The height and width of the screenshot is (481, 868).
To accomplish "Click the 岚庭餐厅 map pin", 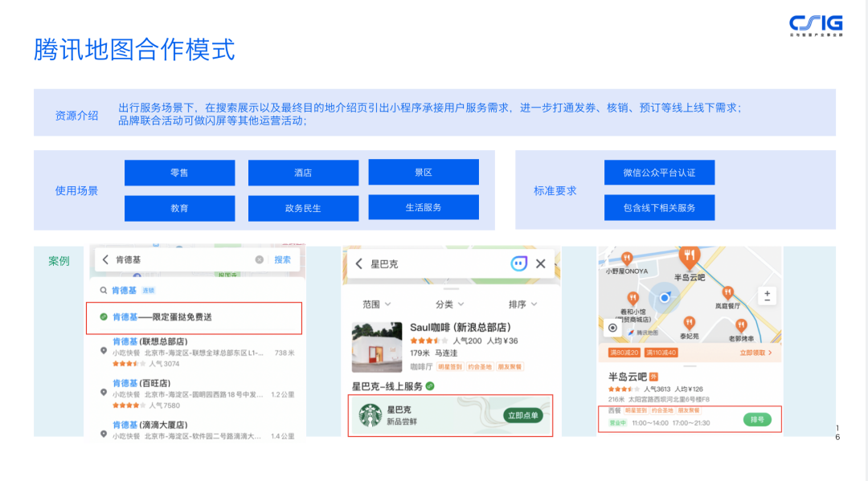I will tap(727, 293).
